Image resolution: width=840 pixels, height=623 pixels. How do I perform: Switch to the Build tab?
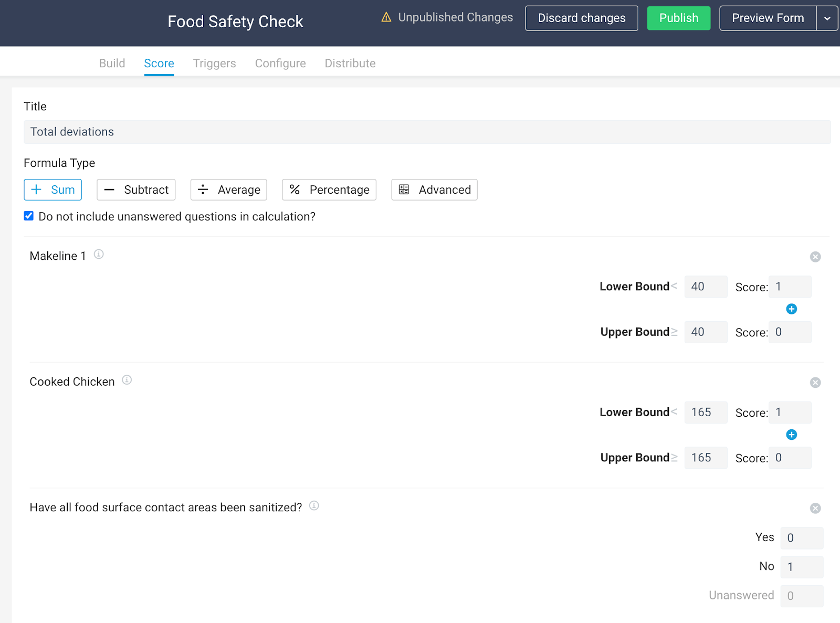point(112,64)
